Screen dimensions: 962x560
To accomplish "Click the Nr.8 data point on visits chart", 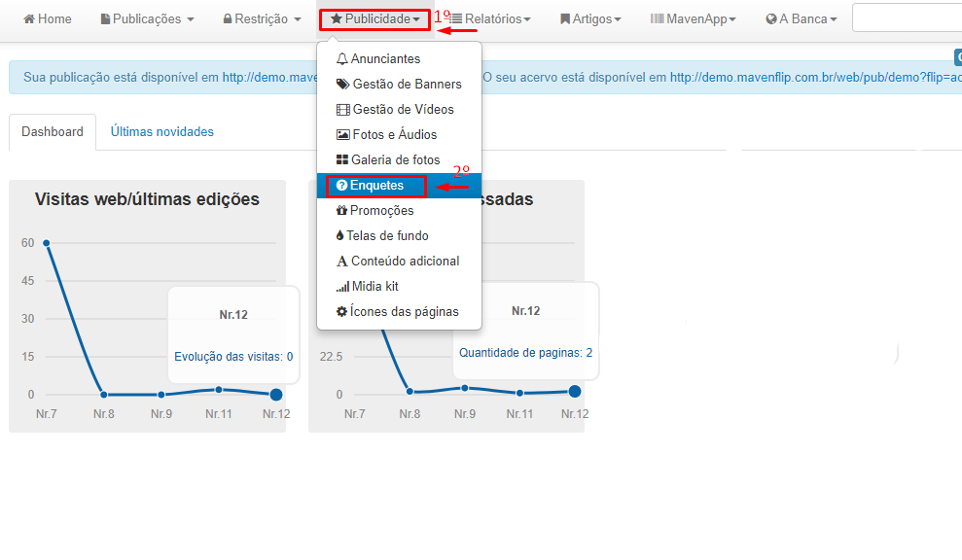I will pos(104,395).
